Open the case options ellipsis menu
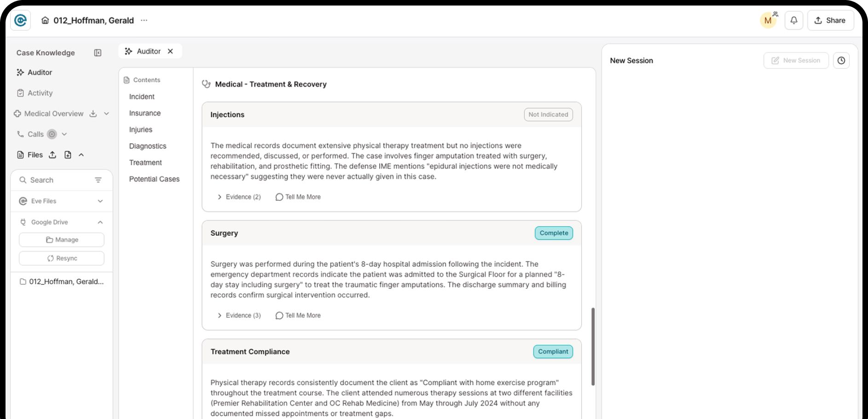Screen dimensions: 868x419 pos(144,20)
